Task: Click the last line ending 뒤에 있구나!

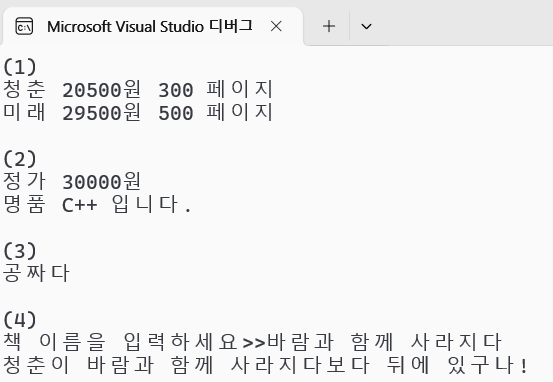Action: point(265,365)
